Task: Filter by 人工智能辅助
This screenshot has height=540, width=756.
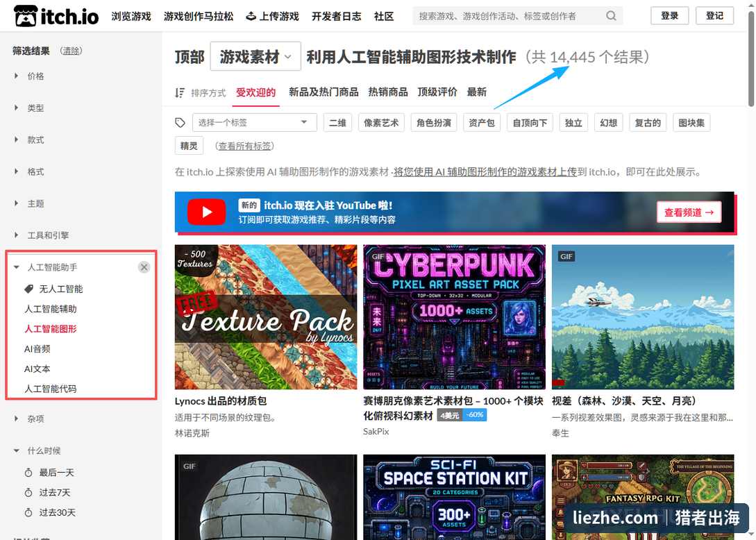Action: (x=51, y=309)
